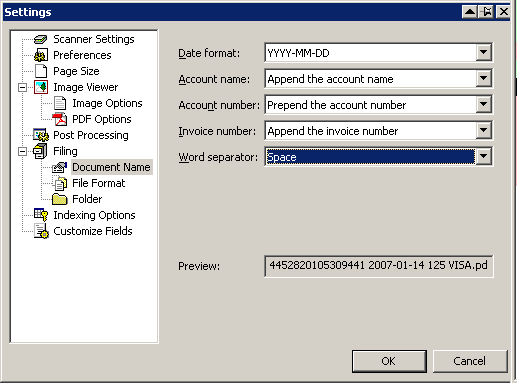Open the Customize Fields page

click(93, 231)
